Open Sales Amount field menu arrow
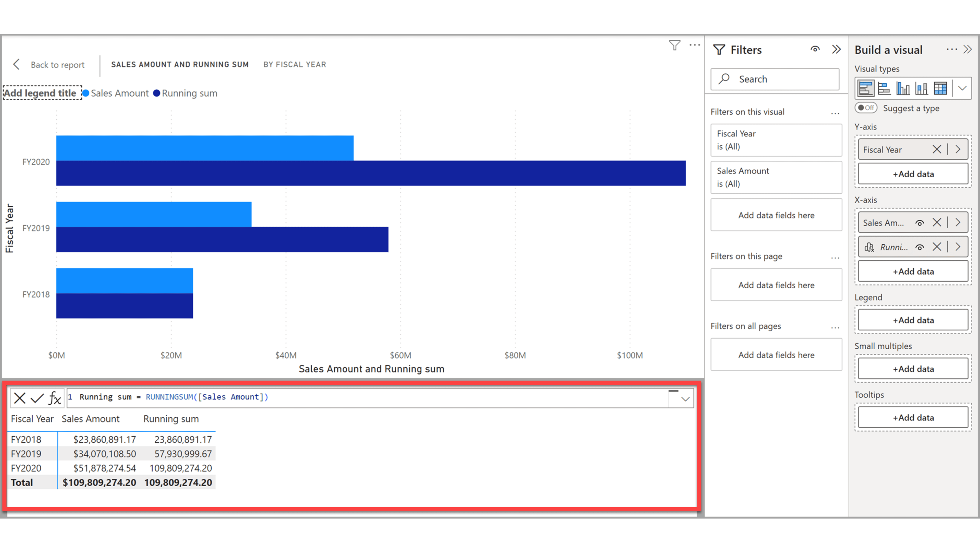Image resolution: width=980 pixels, height=552 pixels. tap(958, 222)
